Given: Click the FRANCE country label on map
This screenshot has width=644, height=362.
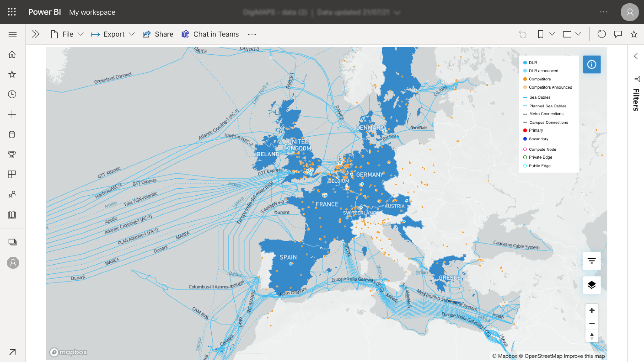Looking at the screenshot, I should (x=327, y=204).
